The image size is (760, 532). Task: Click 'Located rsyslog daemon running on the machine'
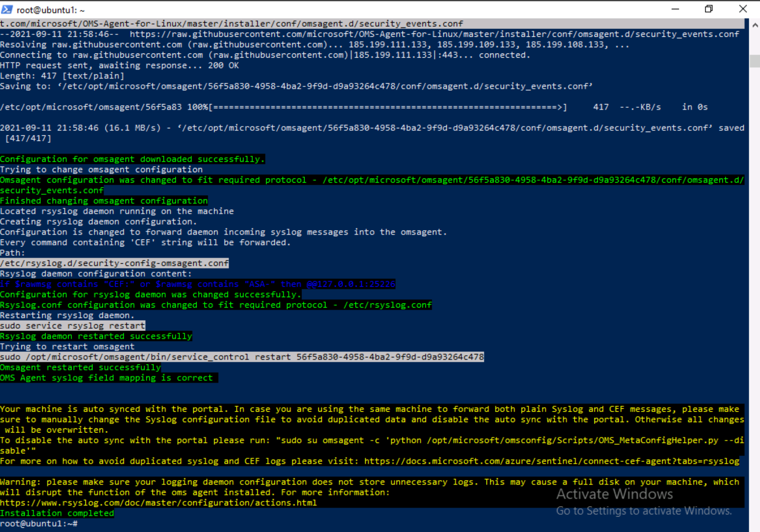pyautogui.click(x=117, y=211)
